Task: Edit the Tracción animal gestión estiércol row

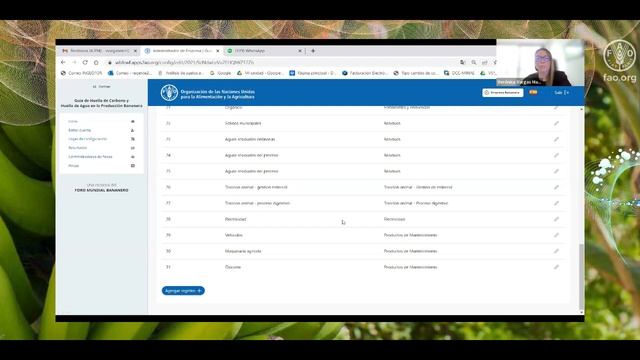Action: tap(556, 187)
